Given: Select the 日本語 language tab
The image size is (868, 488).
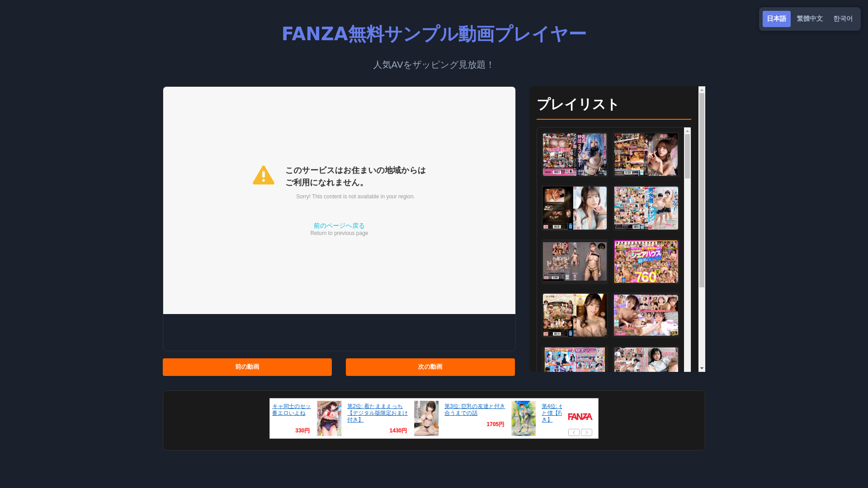Looking at the screenshot, I should [776, 19].
